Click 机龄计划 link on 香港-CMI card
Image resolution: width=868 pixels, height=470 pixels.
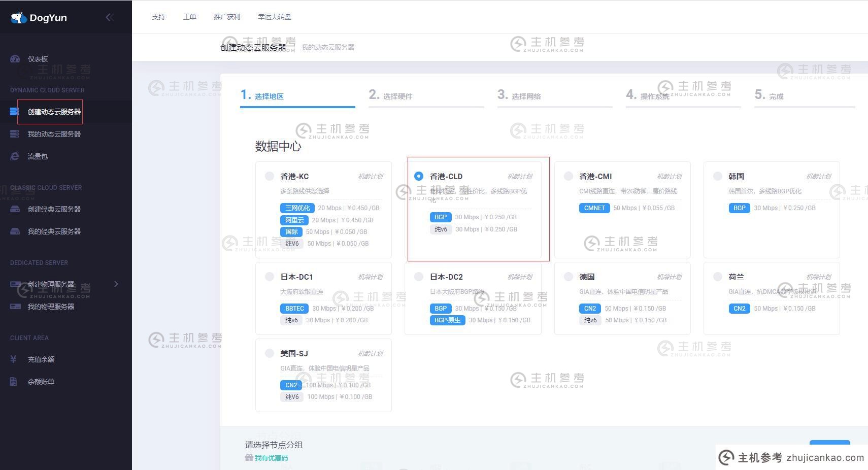pyautogui.click(x=670, y=176)
